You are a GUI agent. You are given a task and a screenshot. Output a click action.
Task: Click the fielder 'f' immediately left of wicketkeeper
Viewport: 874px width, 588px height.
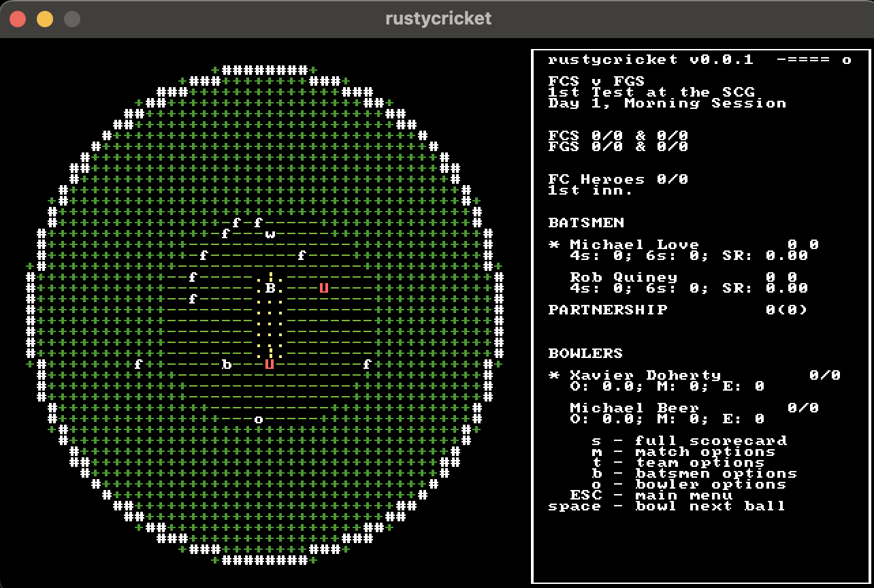coord(226,234)
